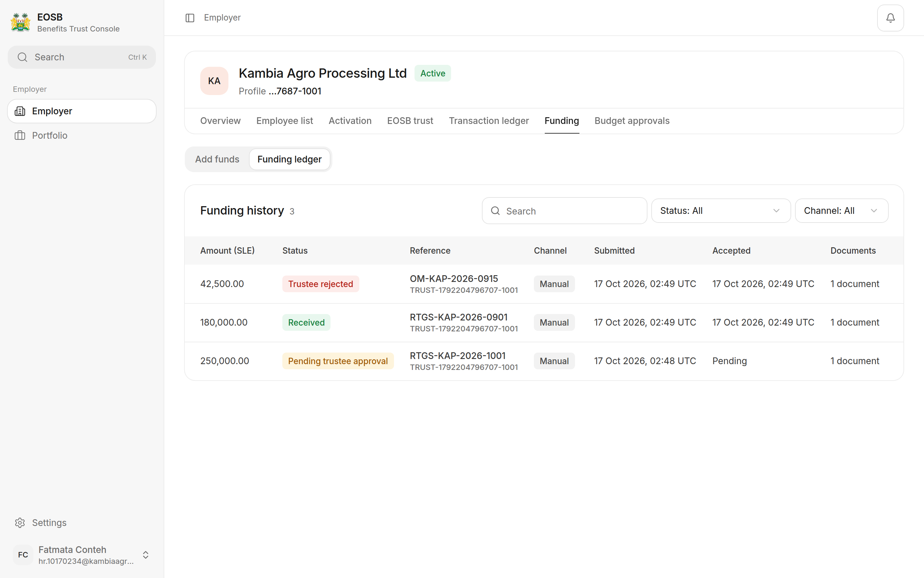Open reference RTGS-KAP-2026-0901
Image resolution: width=924 pixels, height=578 pixels.
[x=458, y=317]
